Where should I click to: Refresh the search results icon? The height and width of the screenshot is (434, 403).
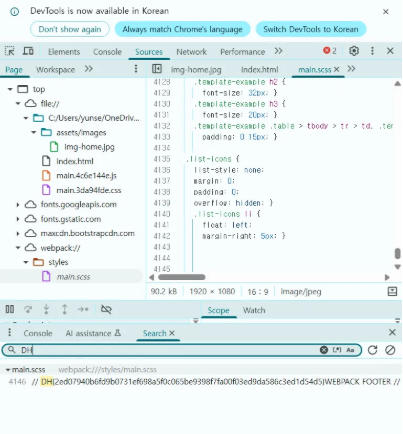click(372, 350)
